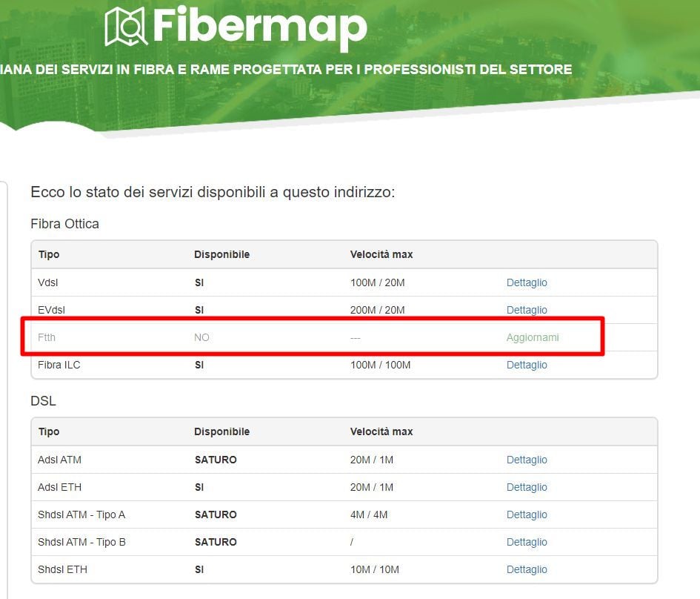The image size is (700, 599).
Task: Select the Fibra ILC type cell
Action: (x=59, y=365)
